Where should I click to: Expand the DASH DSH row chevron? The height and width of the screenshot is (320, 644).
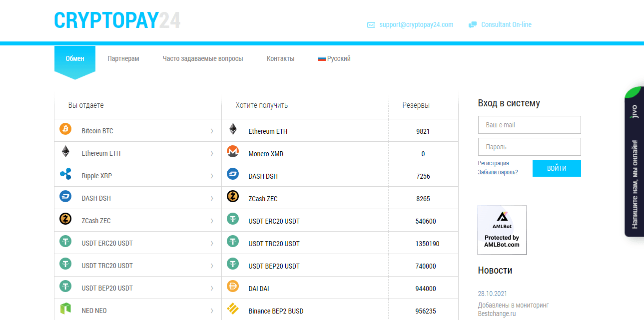coord(213,197)
